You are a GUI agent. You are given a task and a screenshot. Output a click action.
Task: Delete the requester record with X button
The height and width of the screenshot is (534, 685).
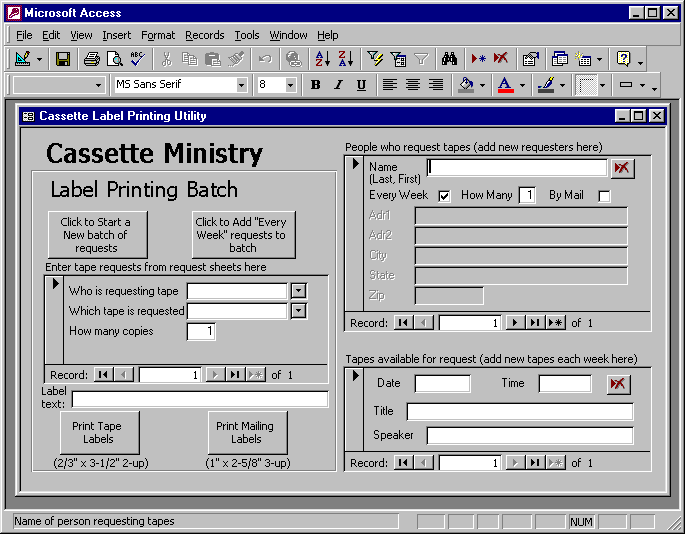tap(622, 168)
